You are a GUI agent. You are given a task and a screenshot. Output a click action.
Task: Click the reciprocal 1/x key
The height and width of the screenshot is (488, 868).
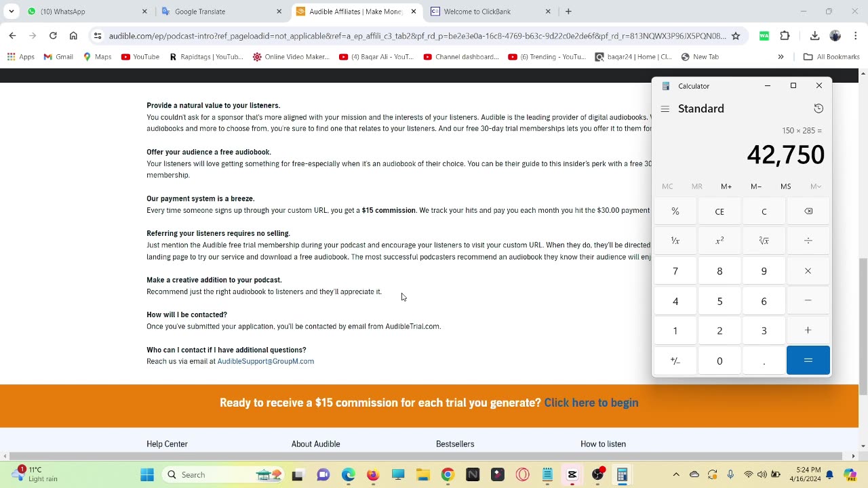click(x=675, y=241)
